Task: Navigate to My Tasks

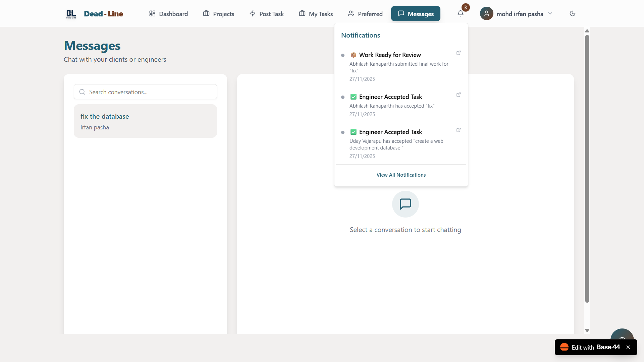Action: [316, 14]
